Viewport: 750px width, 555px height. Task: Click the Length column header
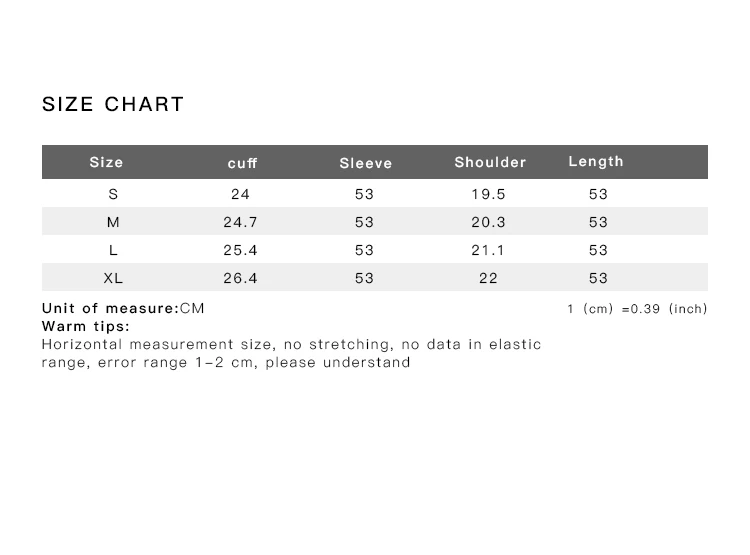596,161
